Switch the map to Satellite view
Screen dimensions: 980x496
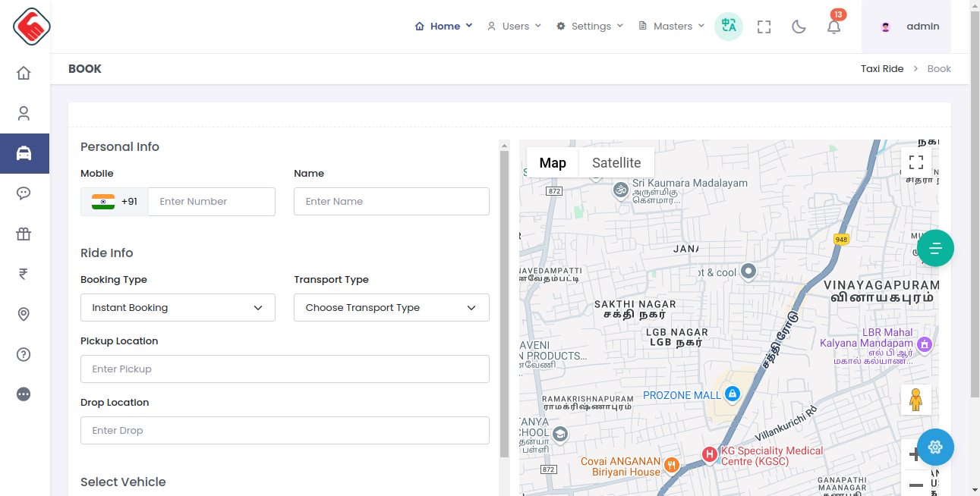[616, 162]
